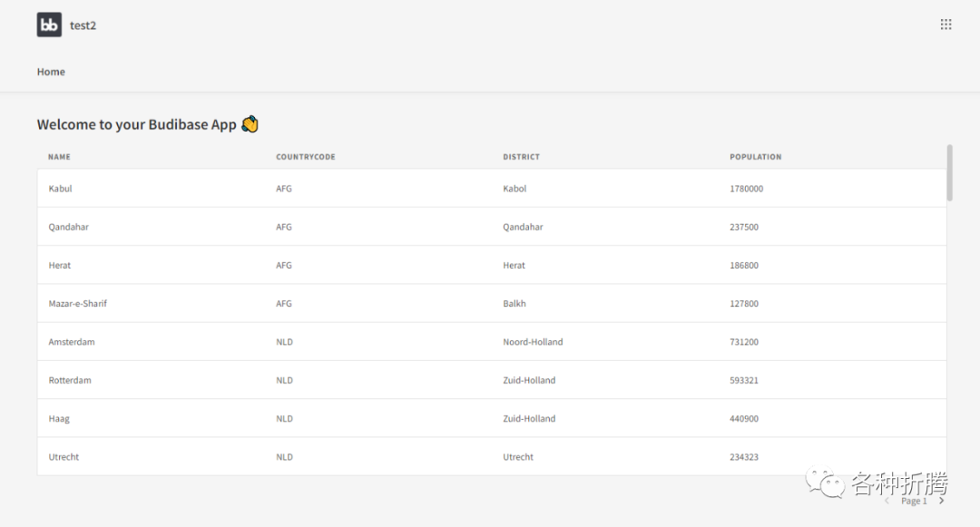Click the test2 app title
The width and height of the screenshot is (980, 527).
[83, 25]
